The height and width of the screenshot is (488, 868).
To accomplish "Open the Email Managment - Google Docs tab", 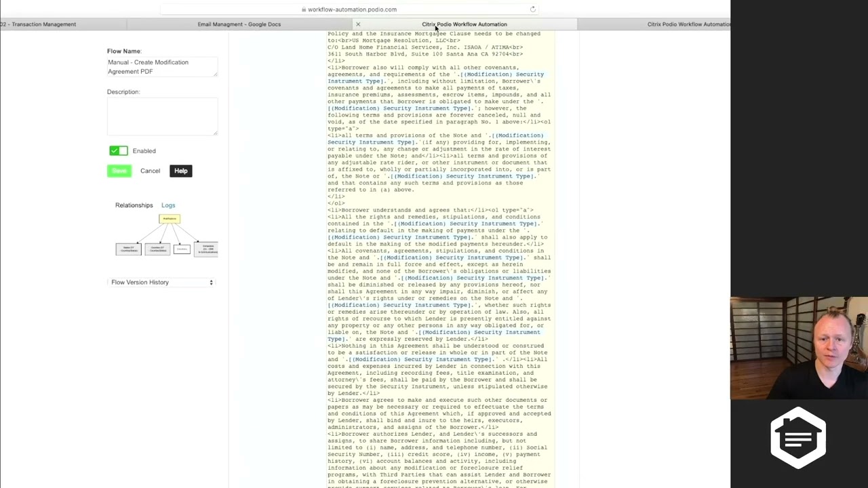I will pos(239,24).
